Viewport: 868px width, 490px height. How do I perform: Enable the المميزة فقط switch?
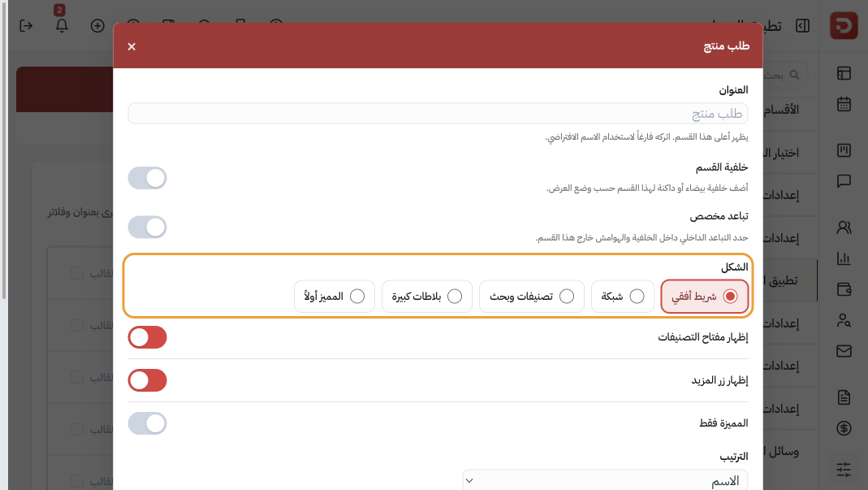147,423
